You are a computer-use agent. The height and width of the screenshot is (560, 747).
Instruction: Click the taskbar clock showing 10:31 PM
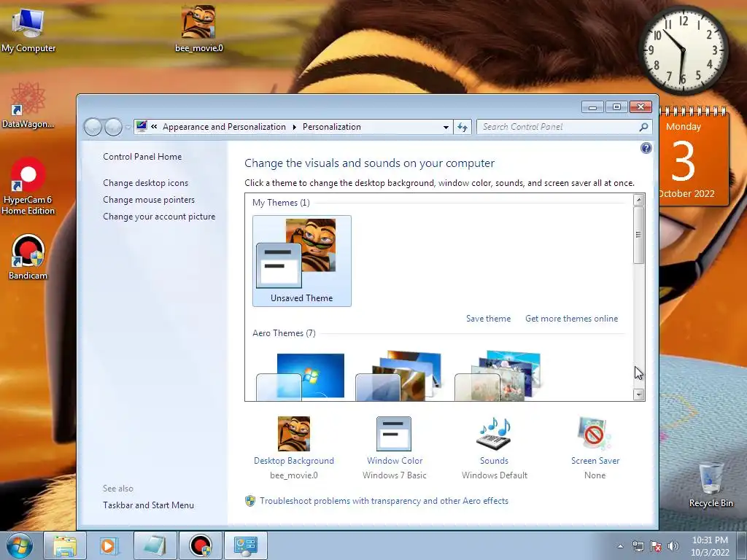(x=710, y=546)
